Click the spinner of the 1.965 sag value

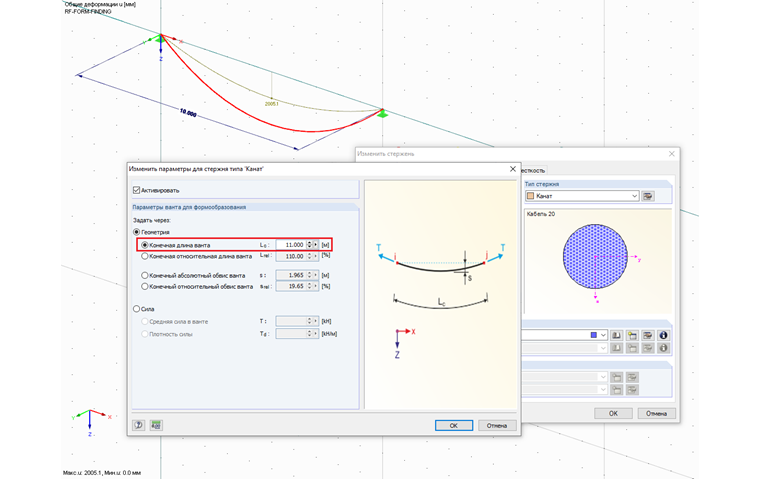(310, 275)
